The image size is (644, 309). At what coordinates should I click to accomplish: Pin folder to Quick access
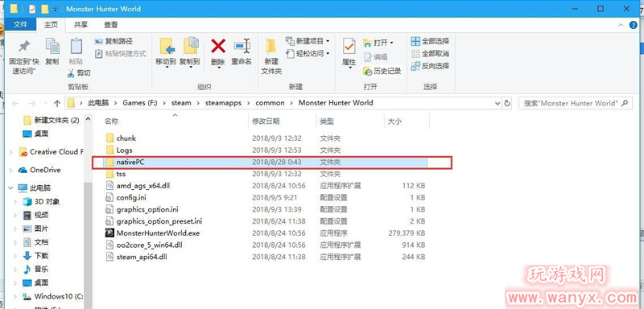(25, 56)
